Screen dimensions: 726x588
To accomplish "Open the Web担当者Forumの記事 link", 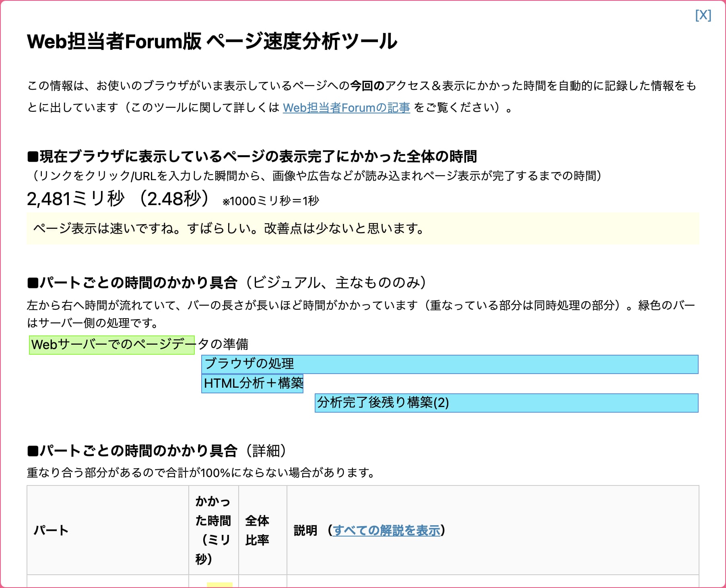I will point(346,107).
